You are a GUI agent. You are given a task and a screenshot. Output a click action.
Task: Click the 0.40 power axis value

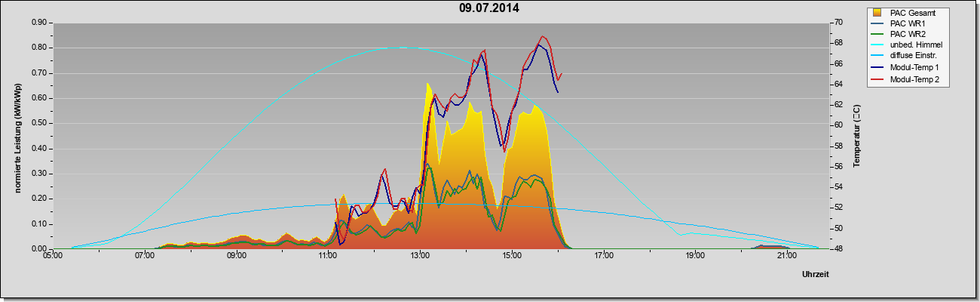click(39, 149)
